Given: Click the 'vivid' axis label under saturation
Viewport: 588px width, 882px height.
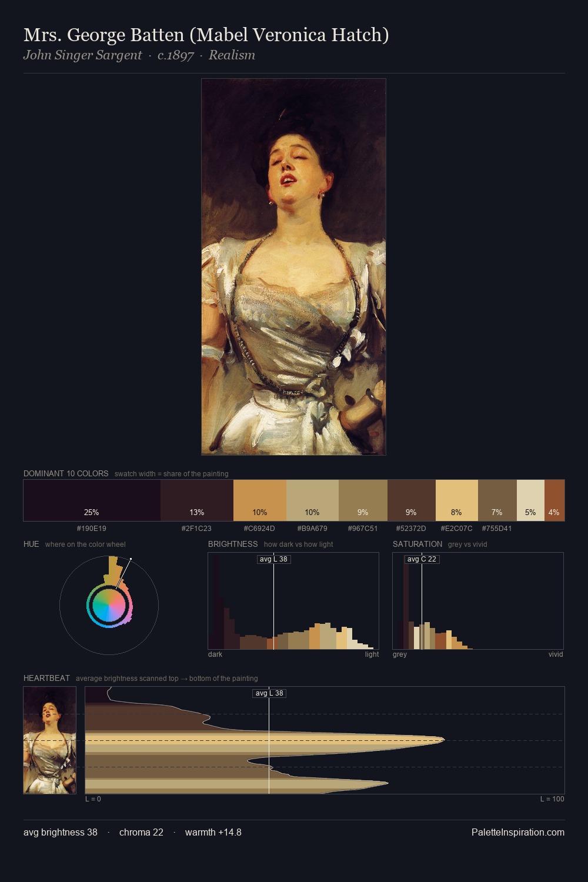Looking at the screenshot, I should click(x=556, y=654).
